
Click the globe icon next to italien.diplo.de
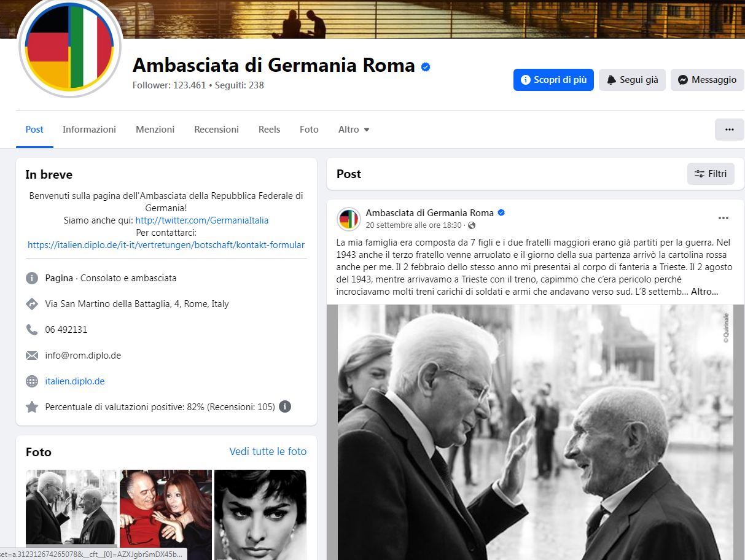32,381
